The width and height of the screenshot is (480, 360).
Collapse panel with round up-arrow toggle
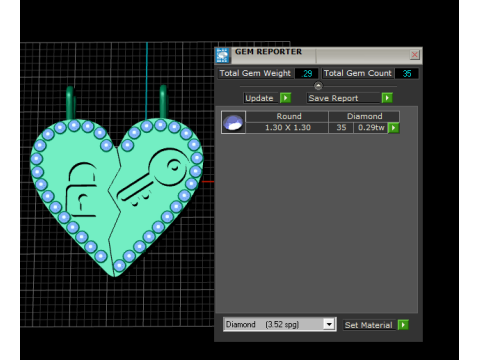coord(318,86)
